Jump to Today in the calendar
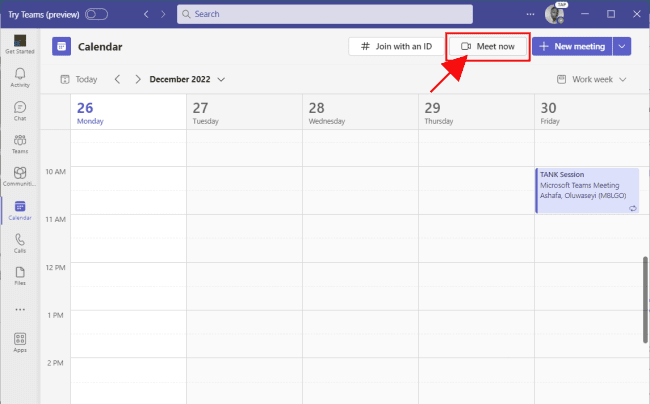This screenshot has height=404, width=650. coord(79,79)
